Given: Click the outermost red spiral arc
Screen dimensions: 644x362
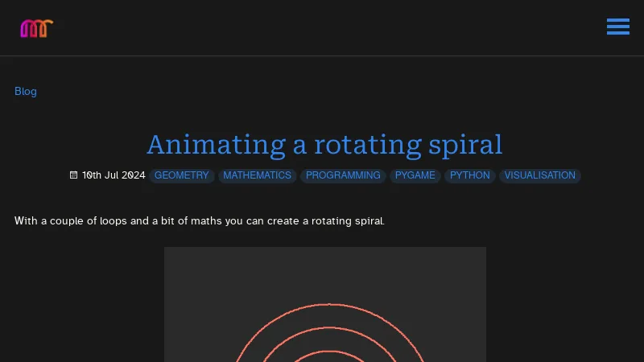Looking at the screenshot, I should (x=328, y=305).
